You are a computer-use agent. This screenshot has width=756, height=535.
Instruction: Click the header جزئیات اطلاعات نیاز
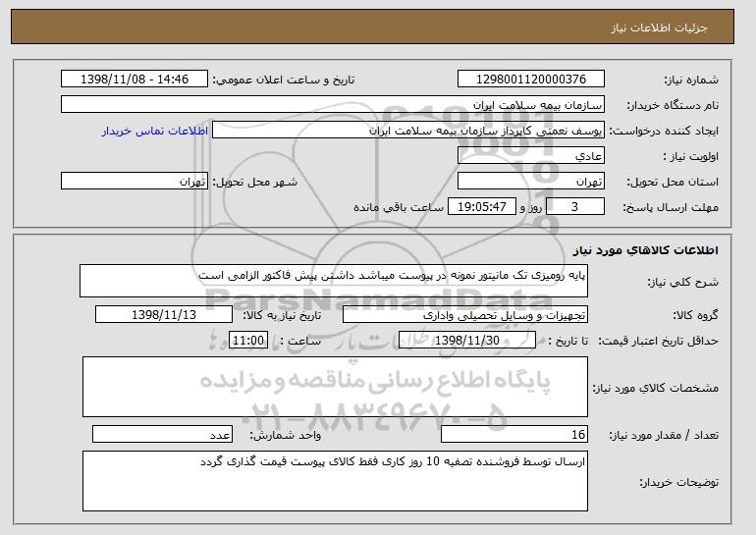pos(659,27)
